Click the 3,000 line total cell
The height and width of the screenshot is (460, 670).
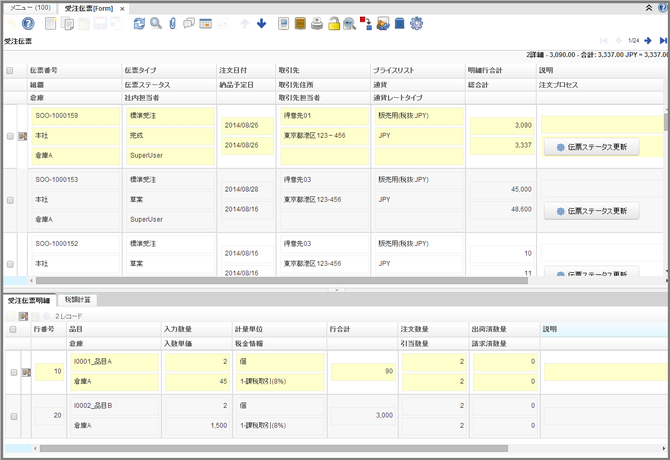[362, 416]
